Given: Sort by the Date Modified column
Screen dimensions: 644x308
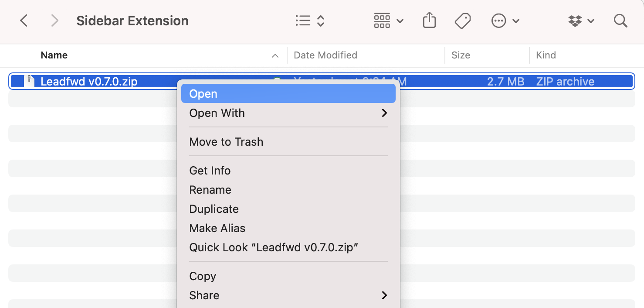Looking at the screenshot, I should pos(325,55).
